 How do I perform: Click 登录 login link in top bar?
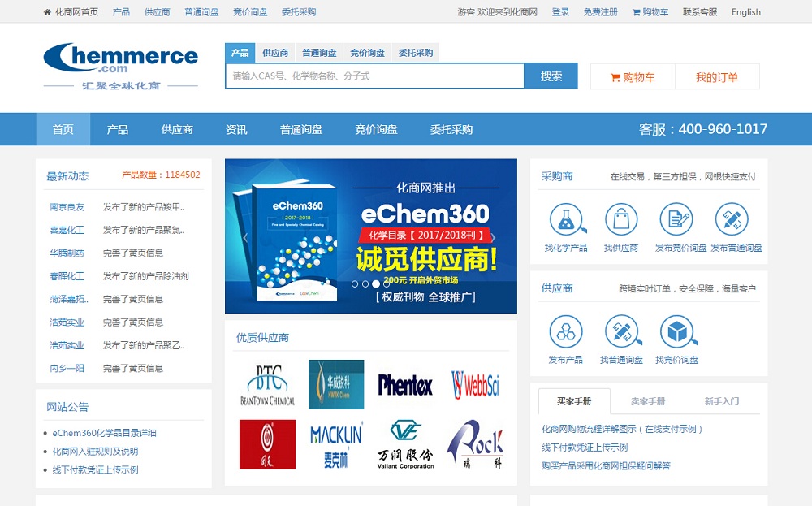560,12
